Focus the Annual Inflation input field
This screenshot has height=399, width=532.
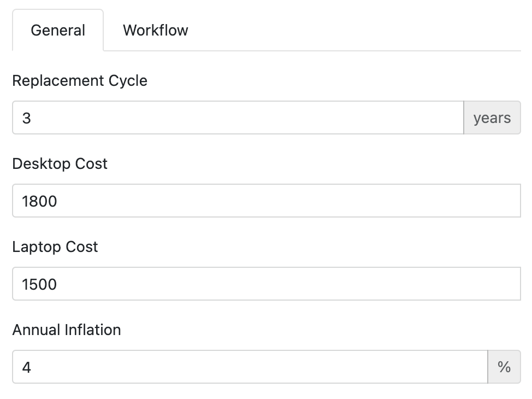click(250, 367)
